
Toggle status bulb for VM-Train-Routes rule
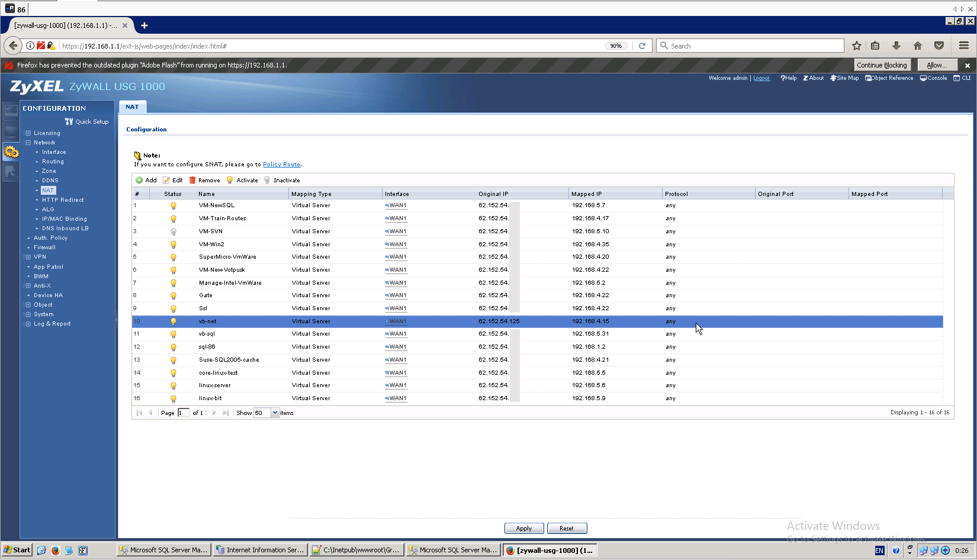(x=173, y=218)
